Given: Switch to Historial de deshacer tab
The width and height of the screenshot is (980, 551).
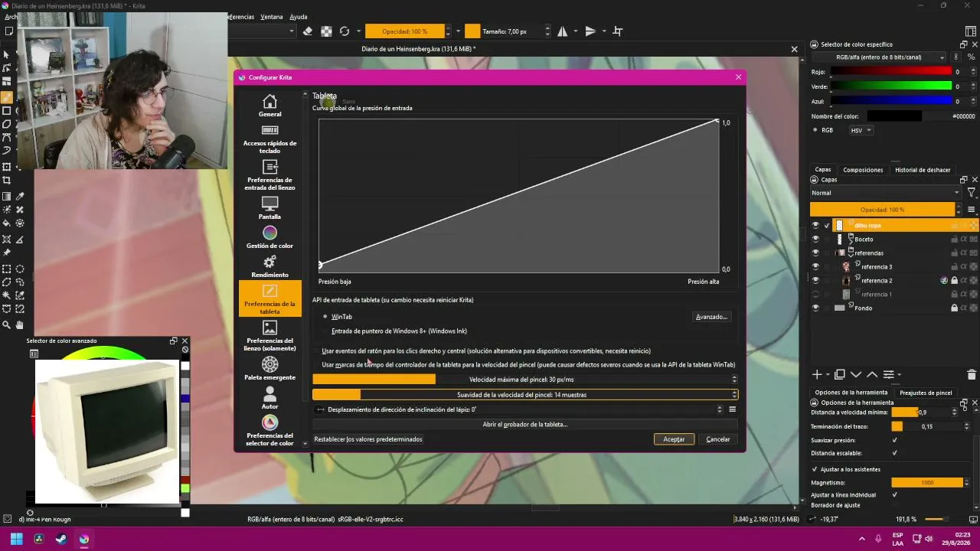Looking at the screenshot, I should 923,170.
